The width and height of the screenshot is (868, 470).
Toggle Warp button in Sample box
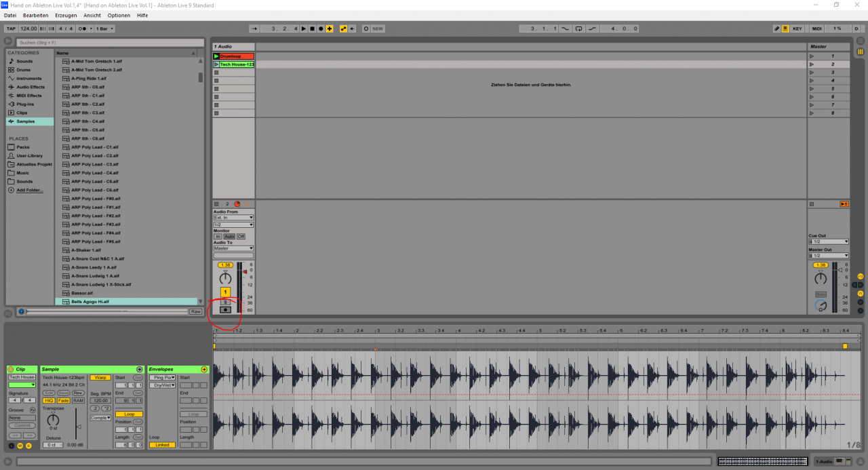(x=100, y=377)
